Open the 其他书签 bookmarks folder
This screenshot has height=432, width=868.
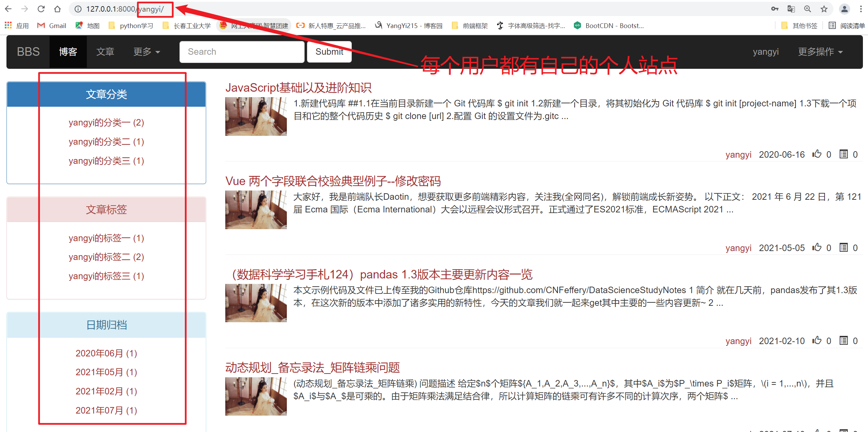[800, 26]
